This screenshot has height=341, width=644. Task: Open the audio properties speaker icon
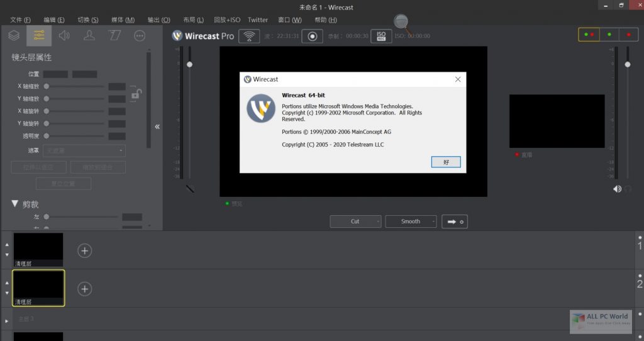click(64, 36)
